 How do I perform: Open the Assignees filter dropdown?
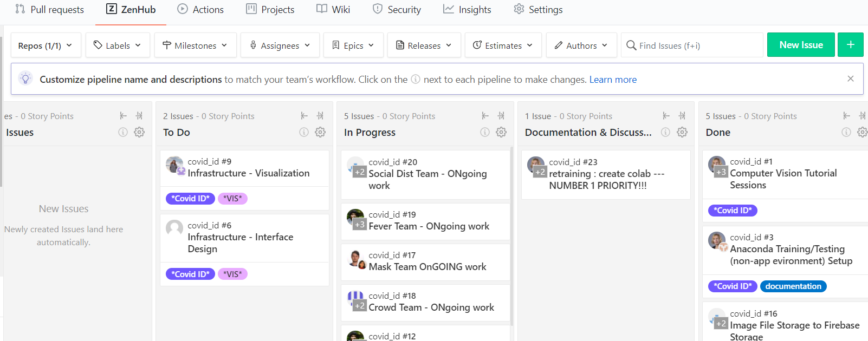coord(280,45)
